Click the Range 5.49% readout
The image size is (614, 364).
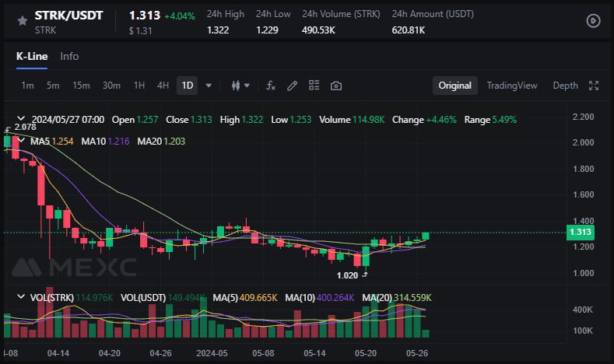[x=490, y=119]
